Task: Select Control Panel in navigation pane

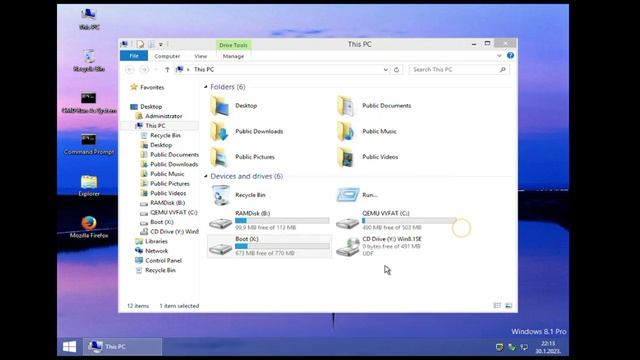Action: click(x=159, y=260)
